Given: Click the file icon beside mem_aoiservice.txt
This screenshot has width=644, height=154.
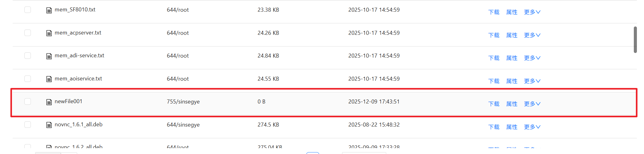Looking at the screenshot, I should point(49,79).
